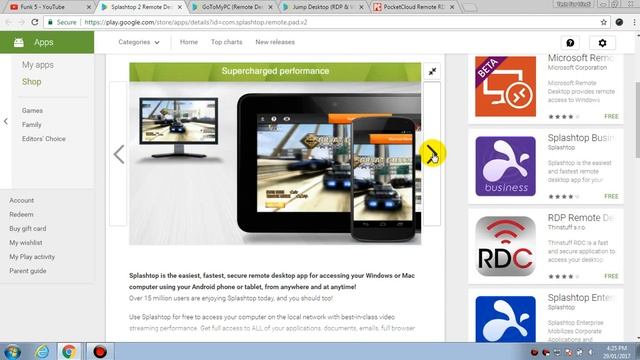Click the browser reload icon
640x360 pixels.
35,22
